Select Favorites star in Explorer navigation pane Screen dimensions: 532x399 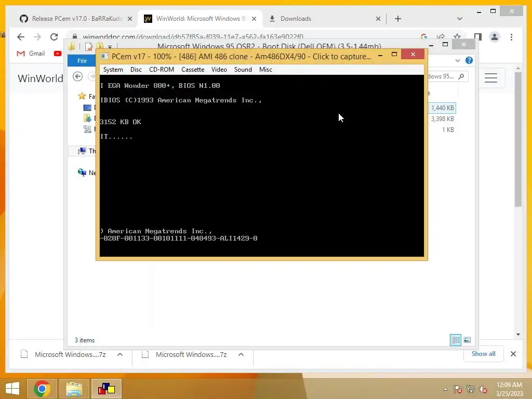pyautogui.click(x=82, y=96)
